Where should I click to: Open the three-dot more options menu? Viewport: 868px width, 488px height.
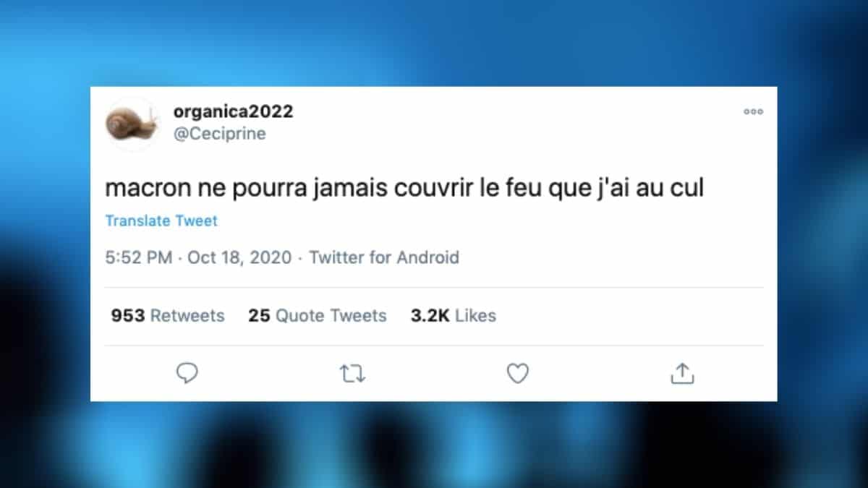click(x=754, y=112)
